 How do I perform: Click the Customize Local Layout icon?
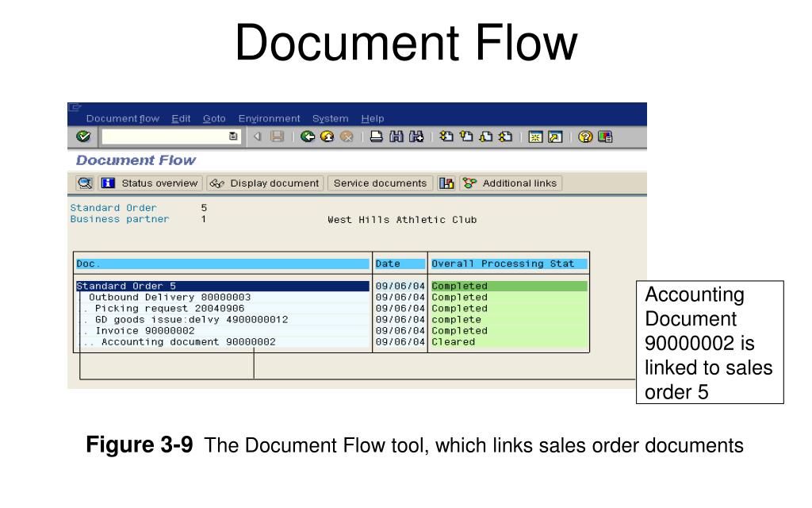click(x=605, y=137)
